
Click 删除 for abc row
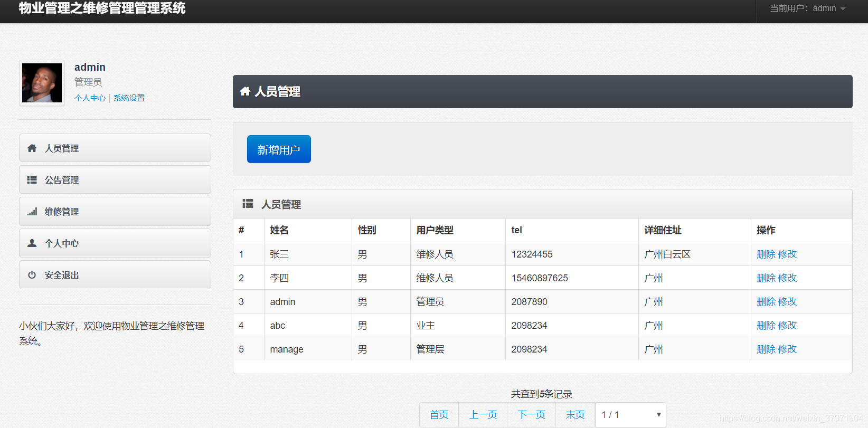766,325
